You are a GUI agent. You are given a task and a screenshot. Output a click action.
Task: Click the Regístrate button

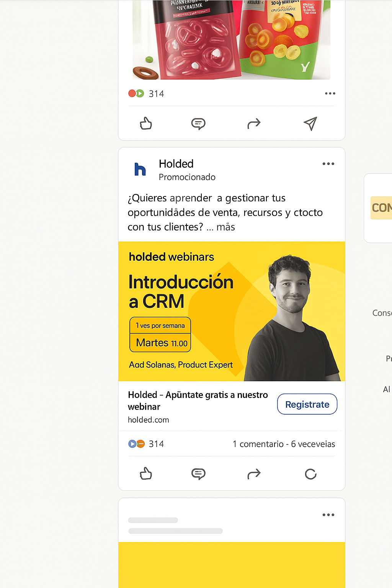[x=307, y=404]
